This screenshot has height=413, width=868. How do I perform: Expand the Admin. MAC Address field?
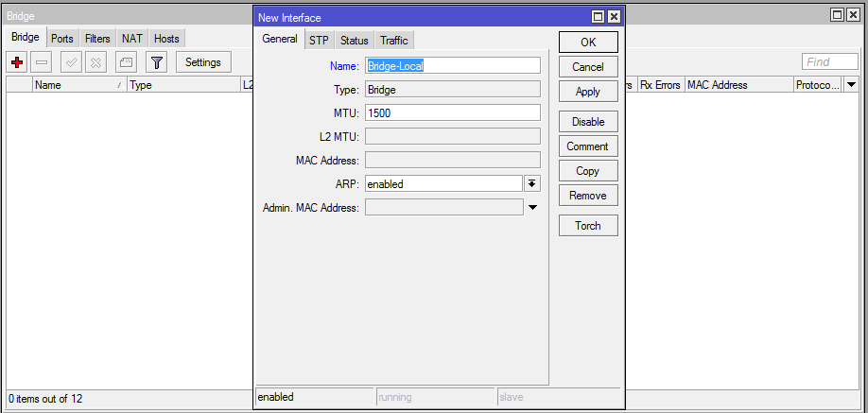[532, 207]
